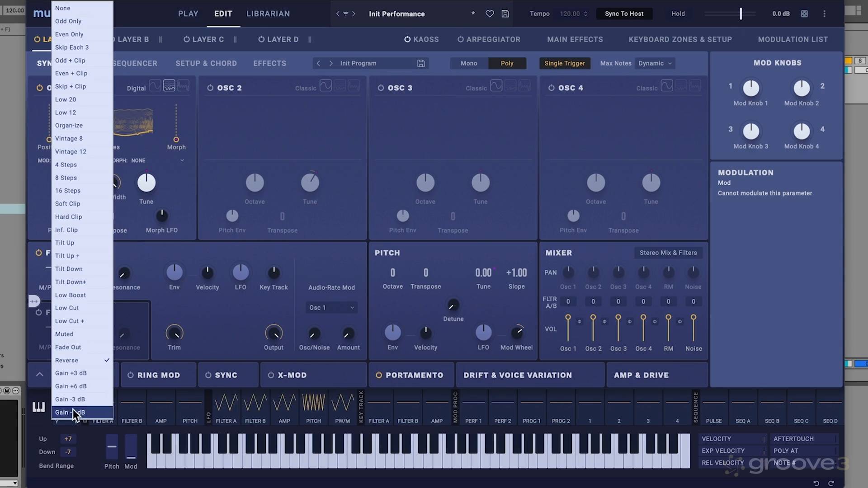Click the randomize dice icon
868x488 pixels.
click(804, 14)
